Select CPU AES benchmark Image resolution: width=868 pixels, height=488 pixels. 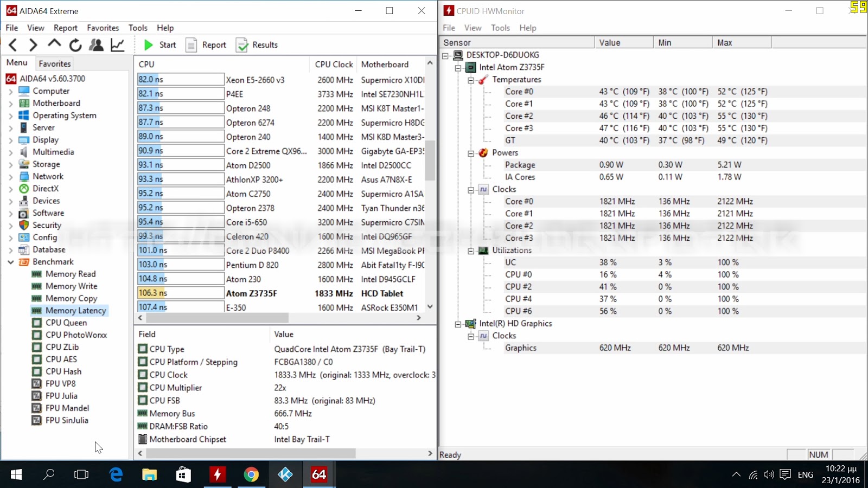(61, 359)
